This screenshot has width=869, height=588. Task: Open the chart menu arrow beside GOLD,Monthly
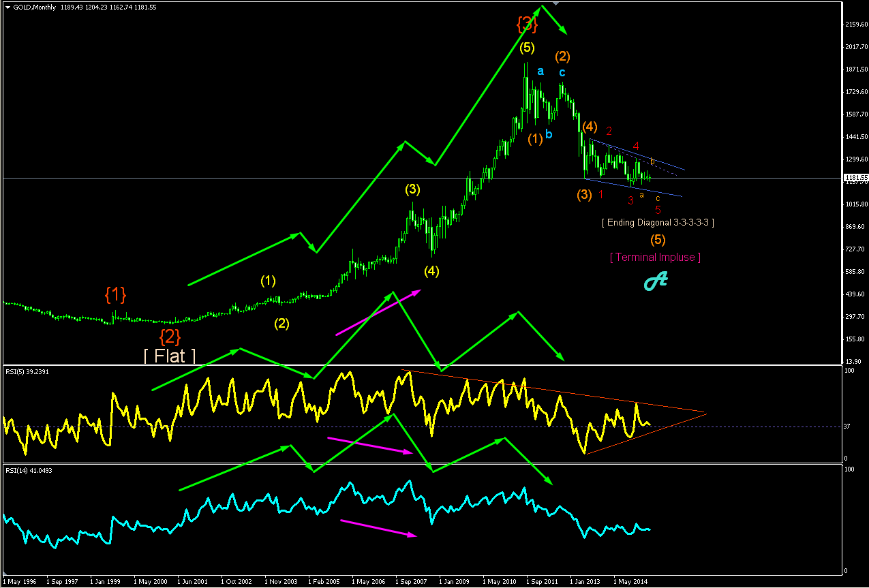[8, 7]
